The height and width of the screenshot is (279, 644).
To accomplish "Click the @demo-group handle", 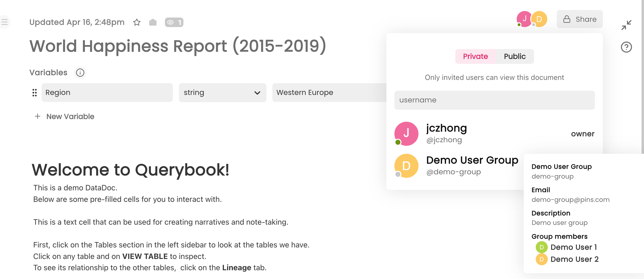I will (454, 172).
